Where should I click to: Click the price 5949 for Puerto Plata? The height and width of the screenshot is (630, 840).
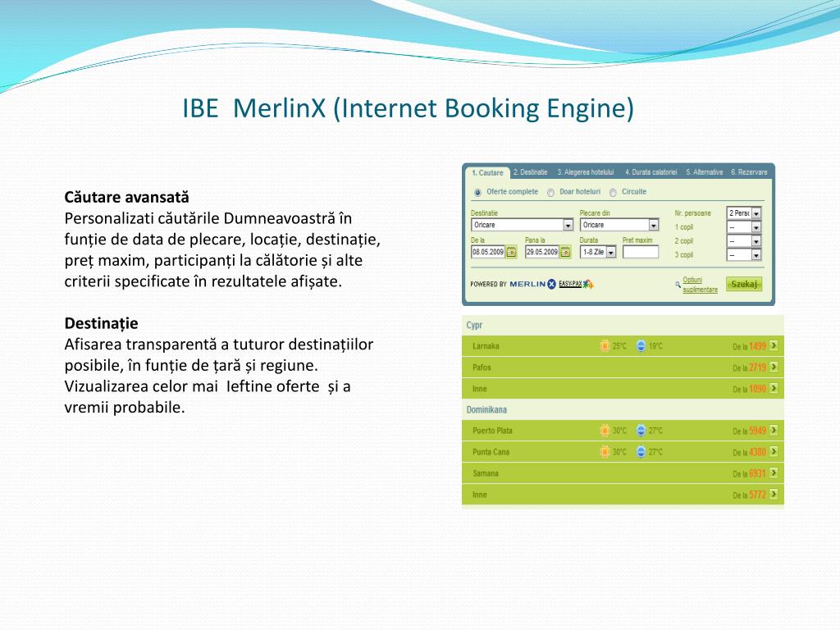[x=757, y=431]
